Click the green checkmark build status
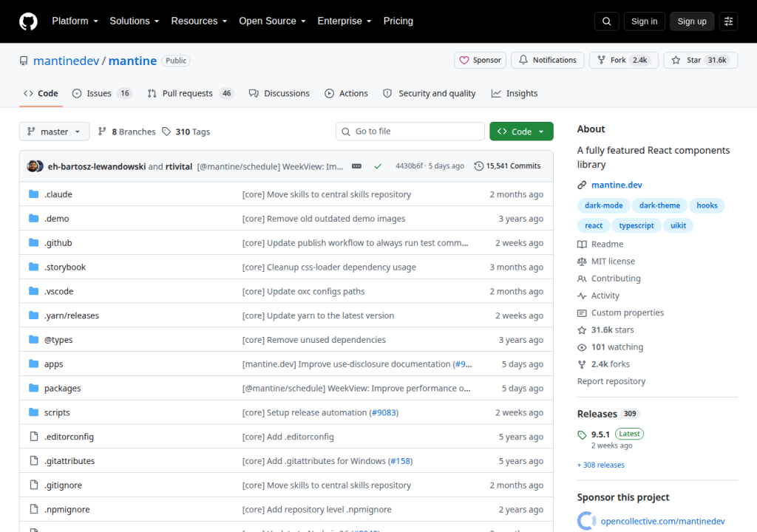The height and width of the screenshot is (532, 757). 378,166
